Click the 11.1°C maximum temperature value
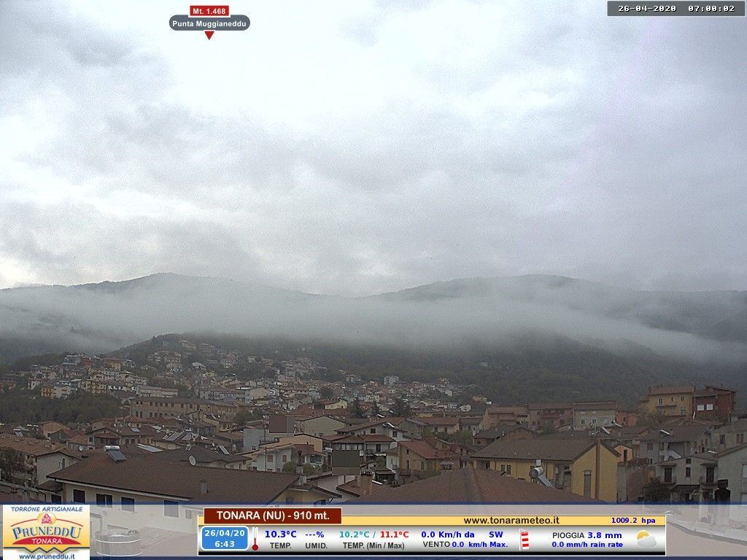 (x=394, y=534)
